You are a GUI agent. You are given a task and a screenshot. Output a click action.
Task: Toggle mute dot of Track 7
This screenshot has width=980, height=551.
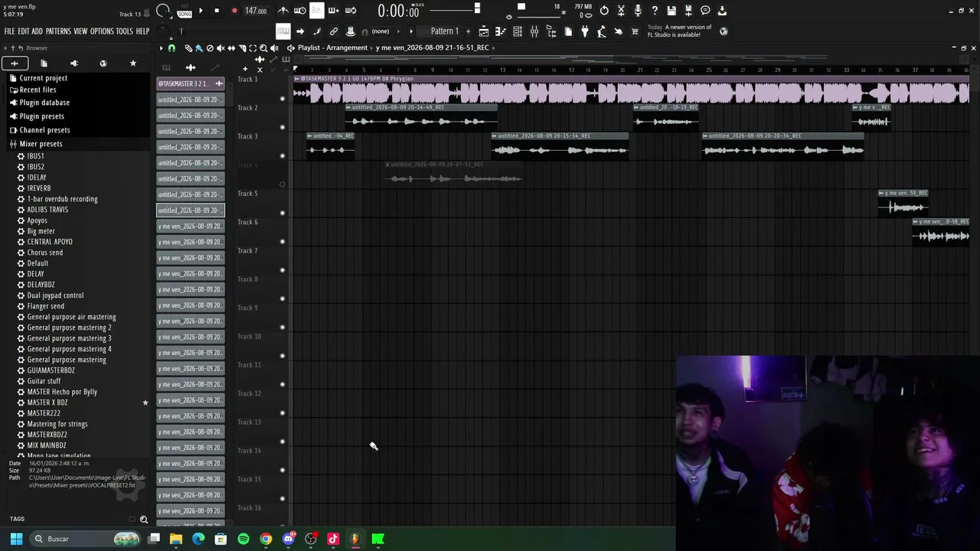click(282, 270)
